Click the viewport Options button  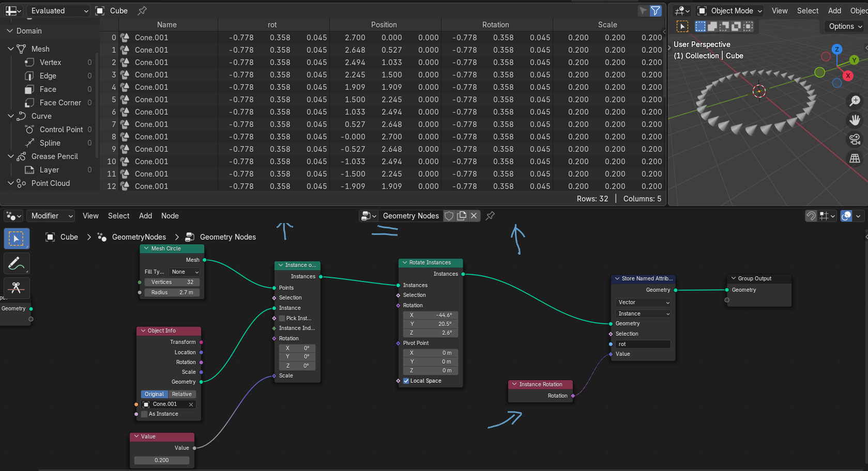point(845,26)
